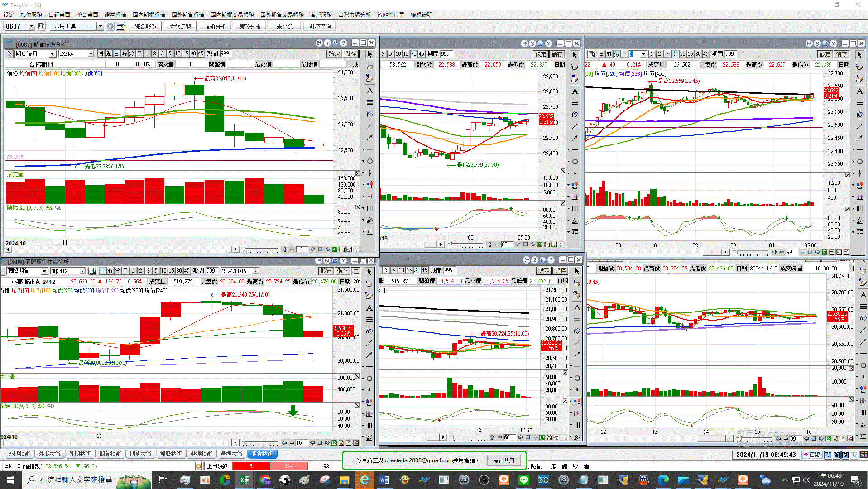Select the text 'A' annotation tool in [0607] chart

[x=369, y=91]
